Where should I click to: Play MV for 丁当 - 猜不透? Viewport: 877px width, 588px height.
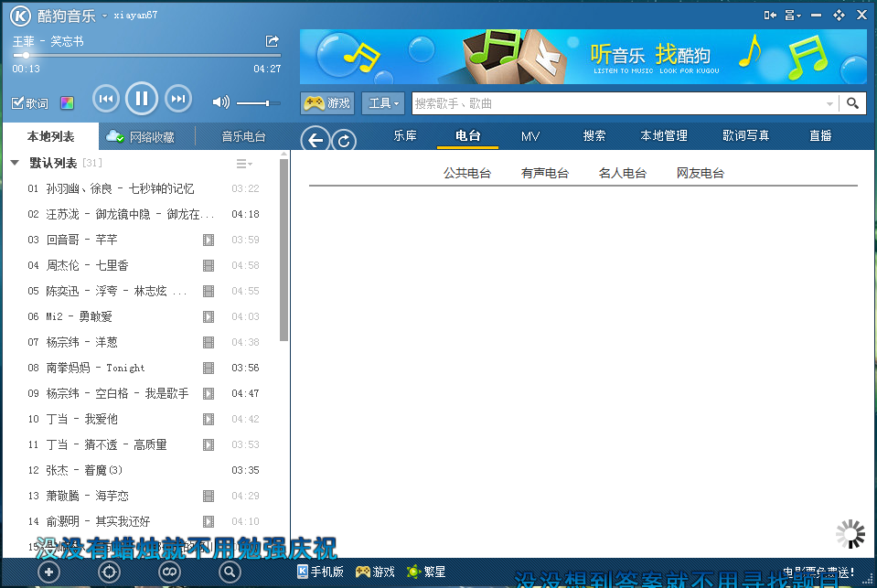(x=209, y=444)
